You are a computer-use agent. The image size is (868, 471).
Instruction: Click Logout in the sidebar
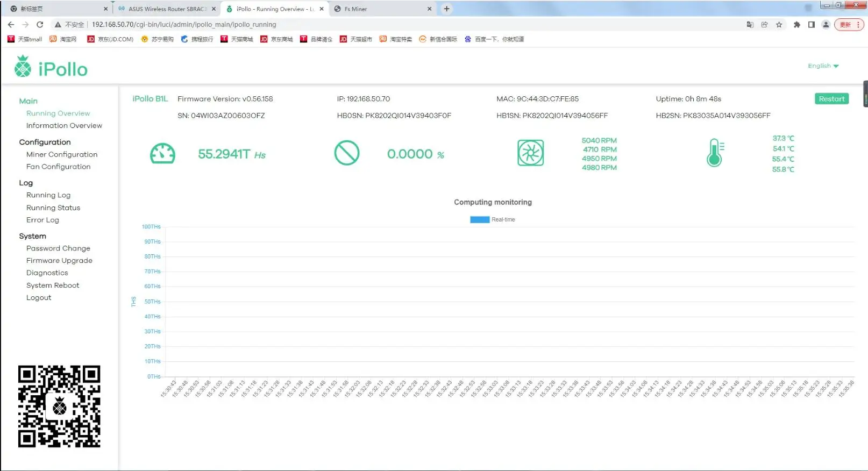click(x=39, y=298)
